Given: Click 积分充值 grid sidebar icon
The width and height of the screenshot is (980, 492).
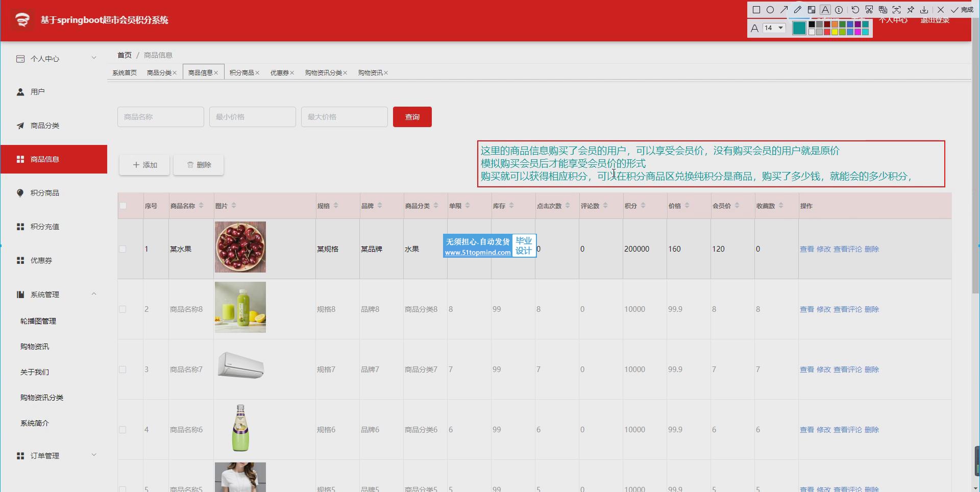Looking at the screenshot, I should click(20, 227).
